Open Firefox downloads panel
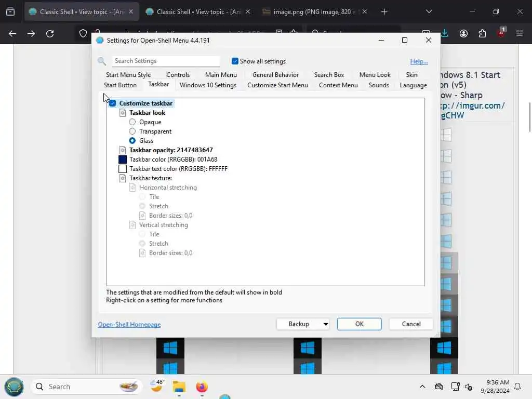The height and width of the screenshot is (399, 532). (445, 33)
